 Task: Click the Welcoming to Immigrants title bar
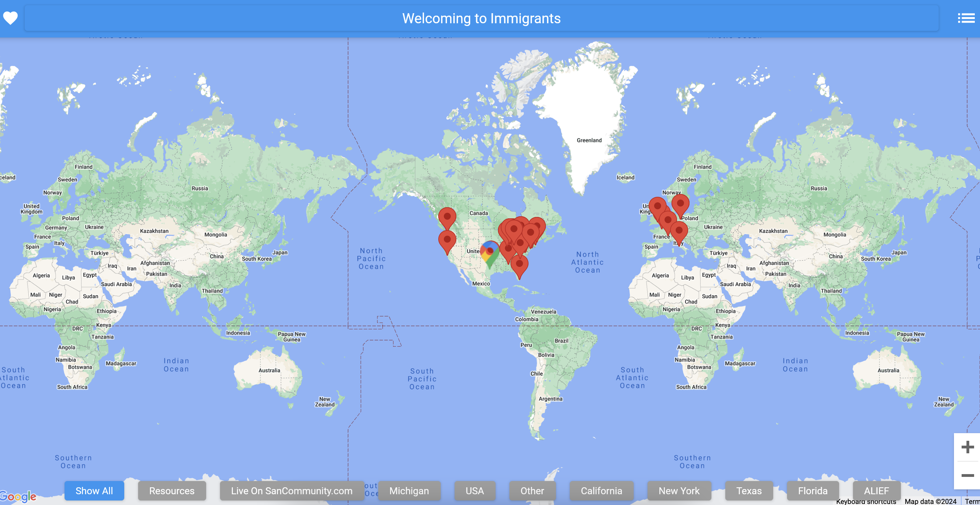pos(481,18)
